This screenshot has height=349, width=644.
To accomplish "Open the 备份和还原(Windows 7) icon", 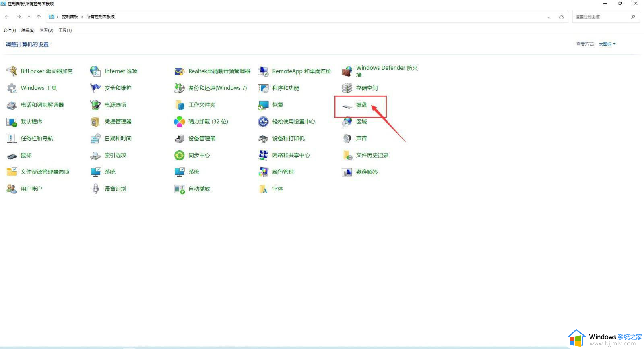I will pyautogui.click(x=180, y=88).
